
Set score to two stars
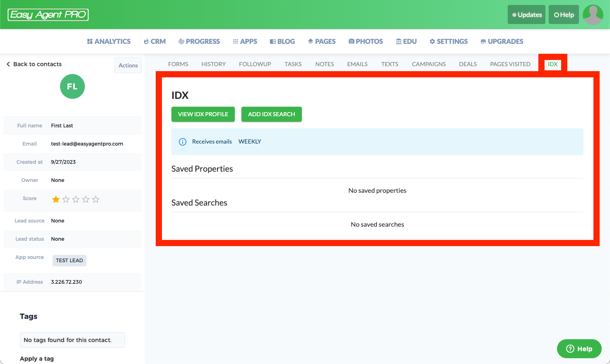66,199
